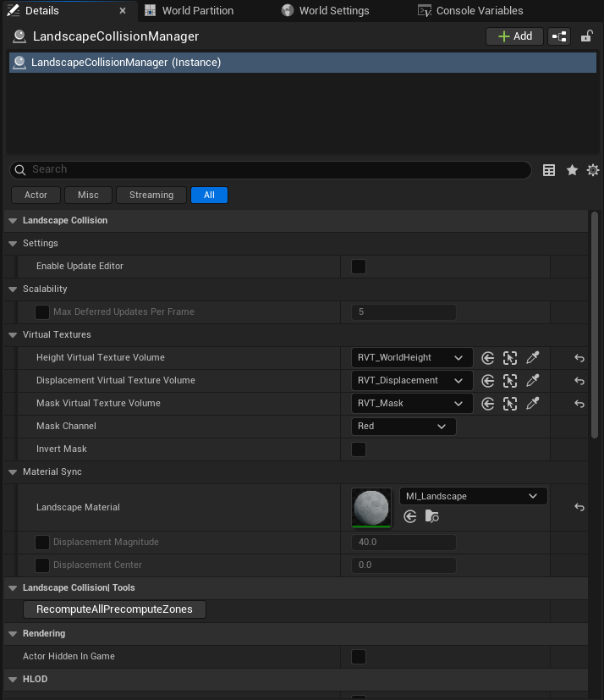
Task: Select LandscapeCollisionManager (Instance) row
Action: click(303, 63)
